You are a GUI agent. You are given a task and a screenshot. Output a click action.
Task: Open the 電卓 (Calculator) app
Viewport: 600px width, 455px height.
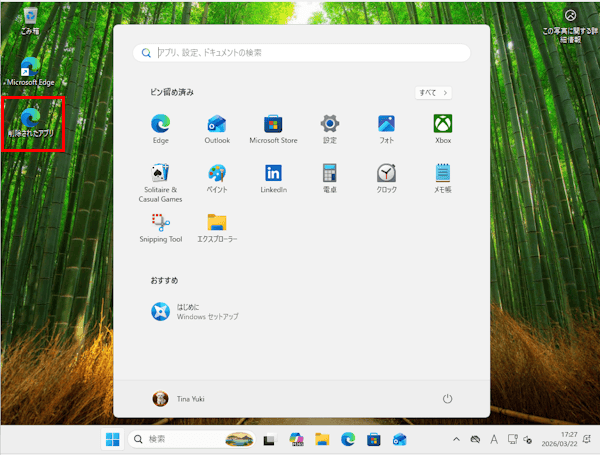(x=330, y=178)
